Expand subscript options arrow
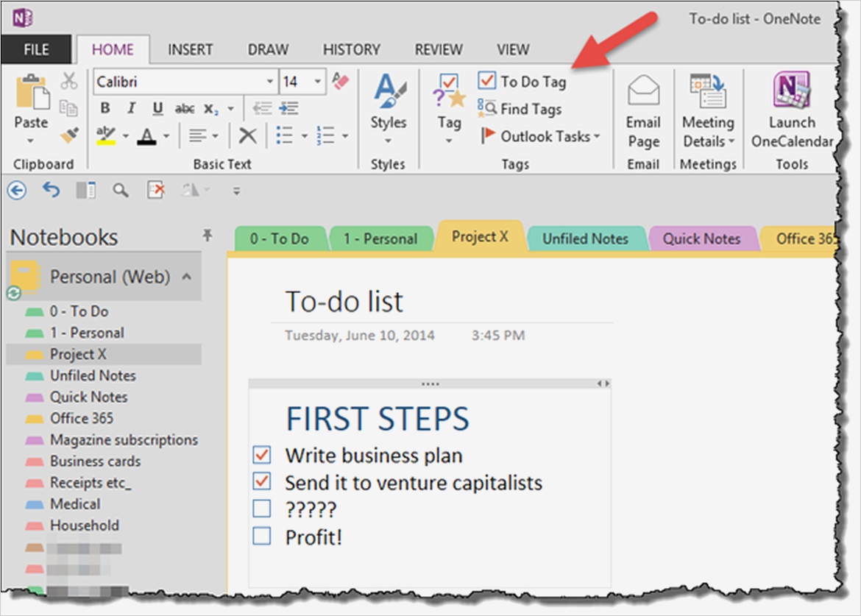The width and height of the screenshot is (861, 616). pos(230,109)
